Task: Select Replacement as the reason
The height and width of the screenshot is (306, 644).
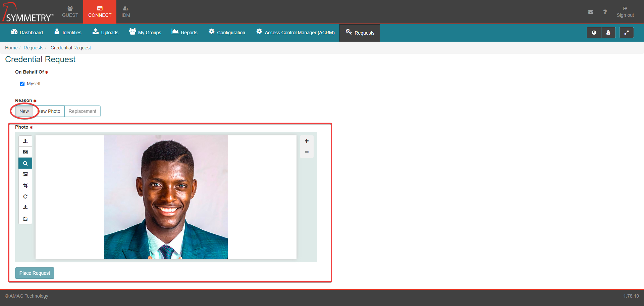Action: tap(82, 111)
